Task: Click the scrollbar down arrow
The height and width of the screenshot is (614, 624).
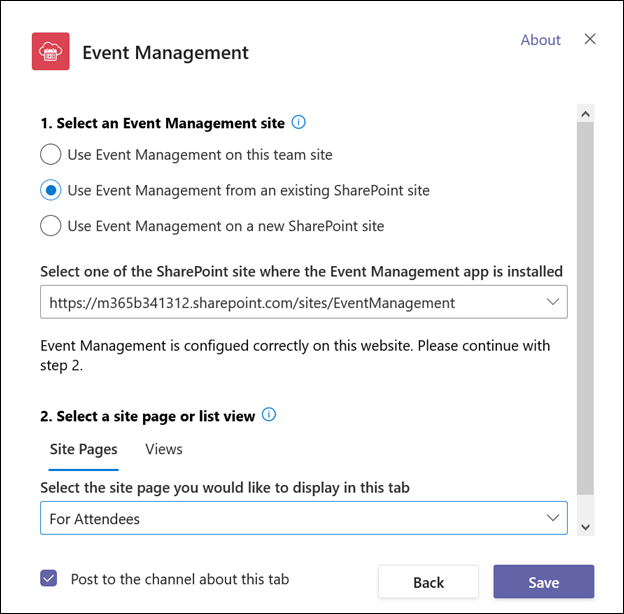Action: click(x=586, y=526)
